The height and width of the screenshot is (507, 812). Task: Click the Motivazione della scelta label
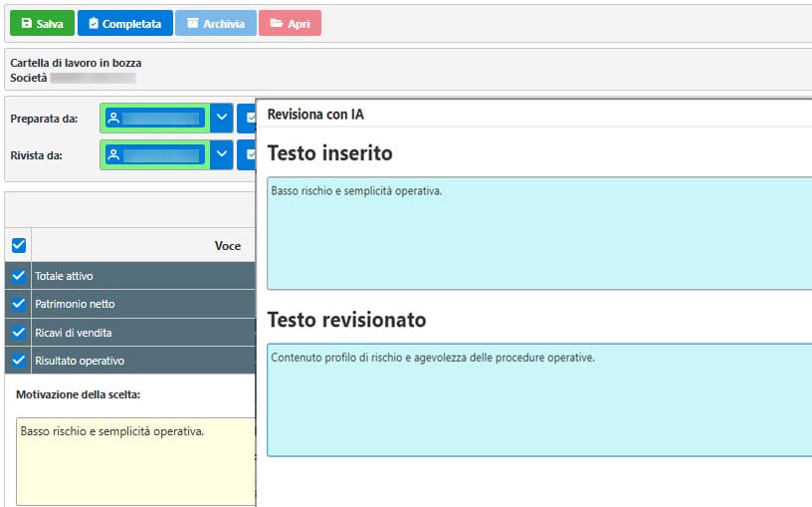79,394
